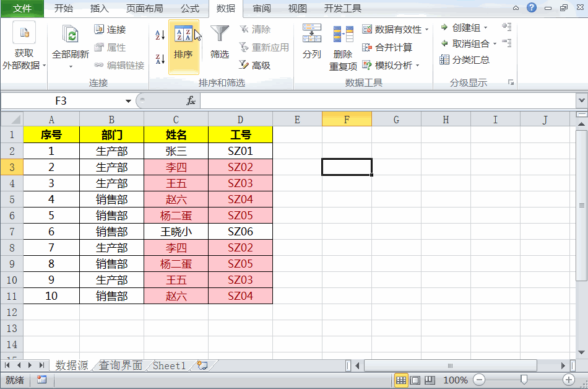Screen dimensions: 588x389
Task: Switch to Page Break Preview icon
Action: point(430,380)
